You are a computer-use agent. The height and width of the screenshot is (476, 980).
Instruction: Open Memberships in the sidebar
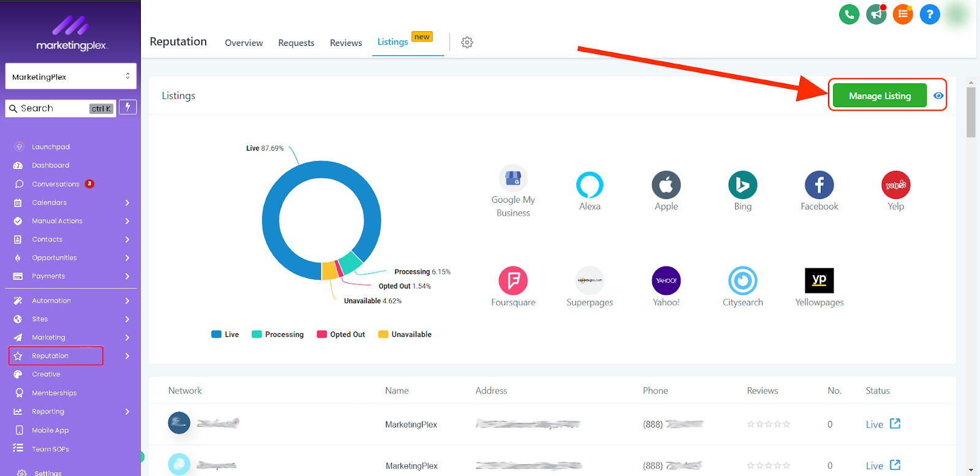click(54, 393)
